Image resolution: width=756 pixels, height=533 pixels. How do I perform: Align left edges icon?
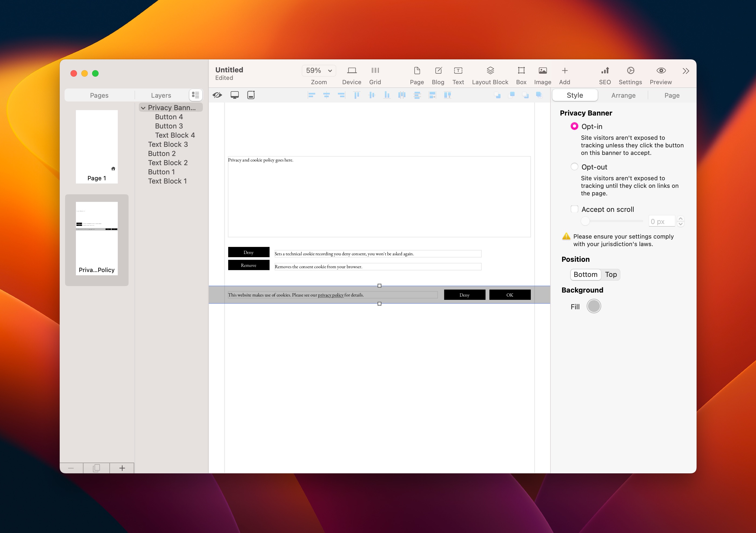click(x=311, y=95)
